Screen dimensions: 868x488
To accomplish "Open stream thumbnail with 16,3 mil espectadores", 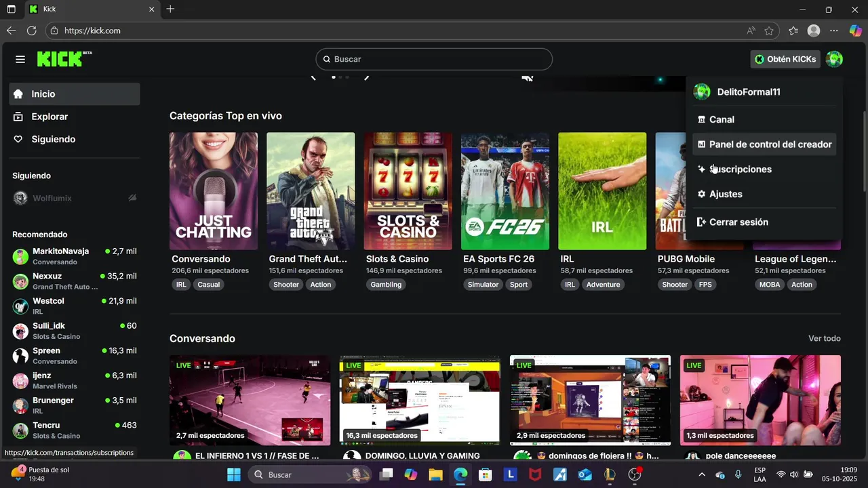I will pyautogui.click(x=420, y=400).
